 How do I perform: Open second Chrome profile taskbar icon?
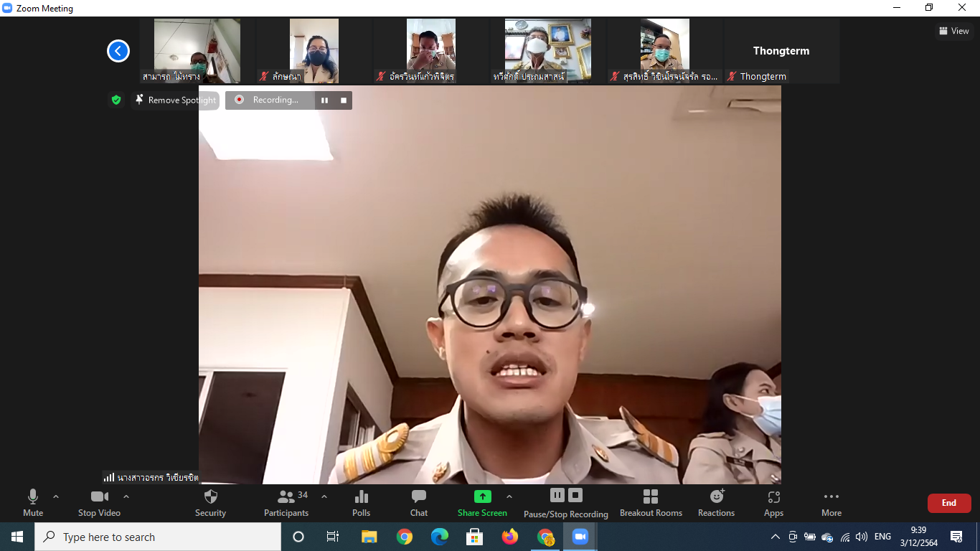click(x=545, y=537)
